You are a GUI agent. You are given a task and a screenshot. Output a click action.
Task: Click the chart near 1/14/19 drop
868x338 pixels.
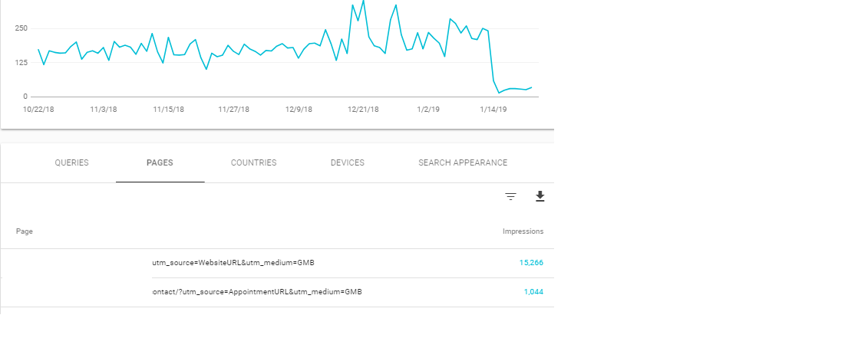click(x=493, y=109)
